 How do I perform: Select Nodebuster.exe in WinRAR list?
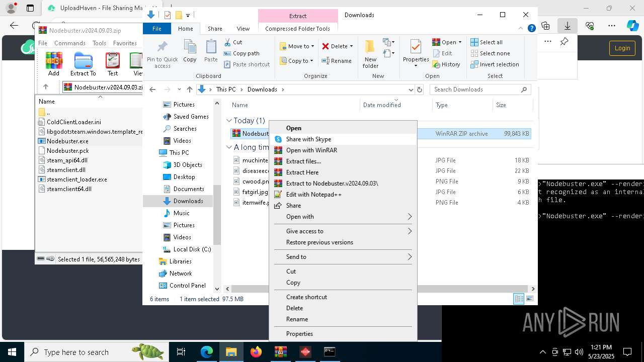point(67,141)
